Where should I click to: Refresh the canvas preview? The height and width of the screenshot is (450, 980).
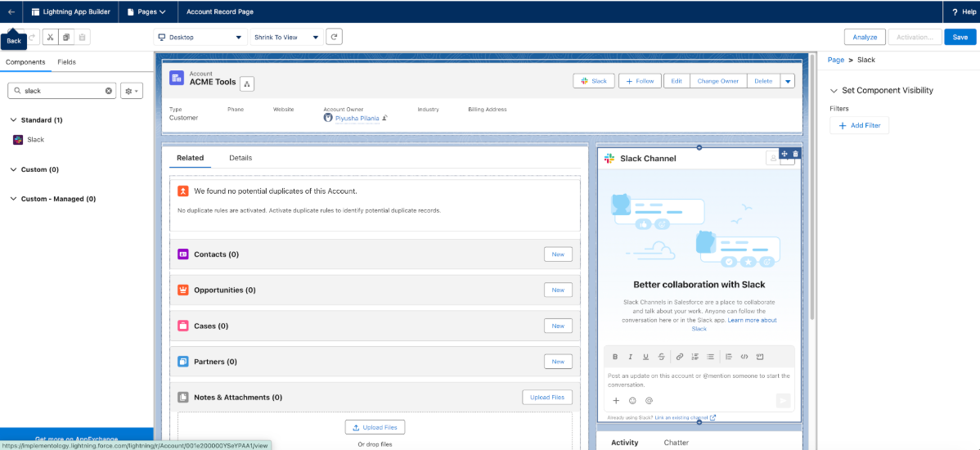pos(335,37)
